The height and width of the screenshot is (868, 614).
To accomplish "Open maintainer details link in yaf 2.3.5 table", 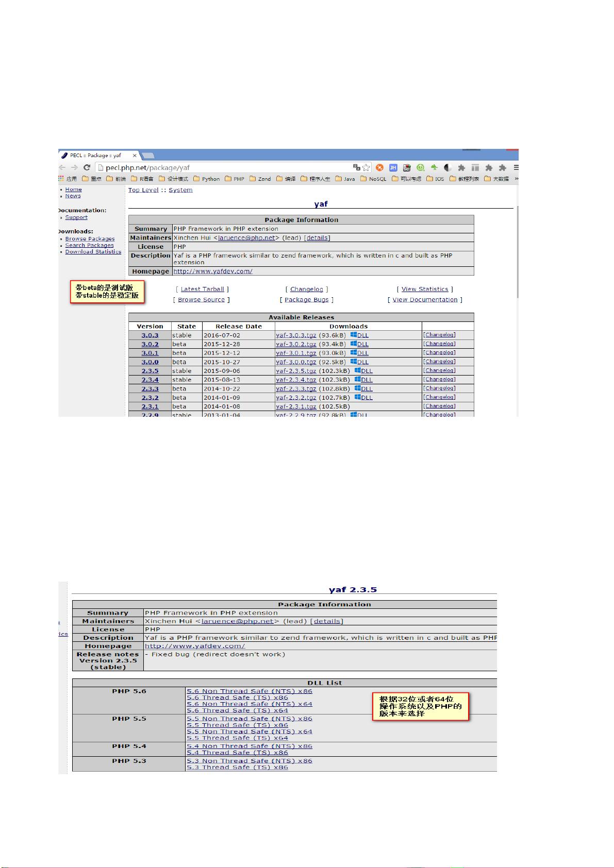I will [327, 621].
